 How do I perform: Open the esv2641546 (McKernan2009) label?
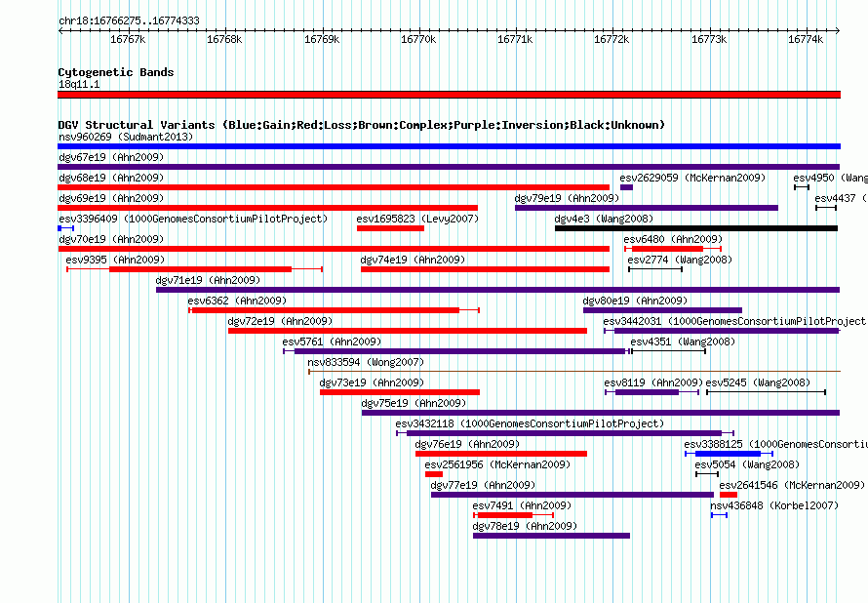pos(792,485)
